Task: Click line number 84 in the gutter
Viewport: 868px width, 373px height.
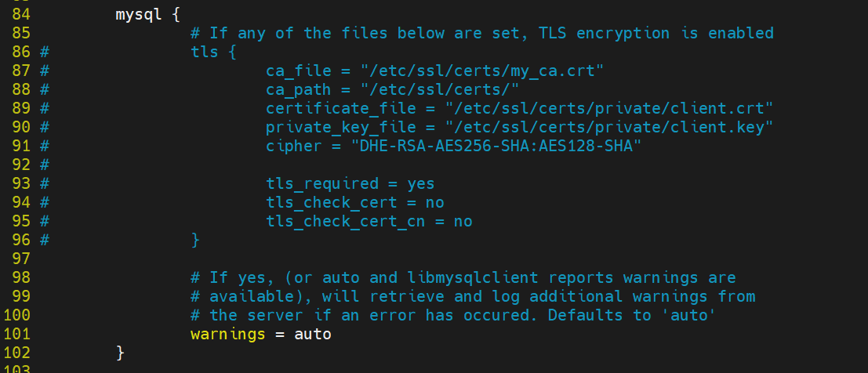Action: (x=23, y=15)
